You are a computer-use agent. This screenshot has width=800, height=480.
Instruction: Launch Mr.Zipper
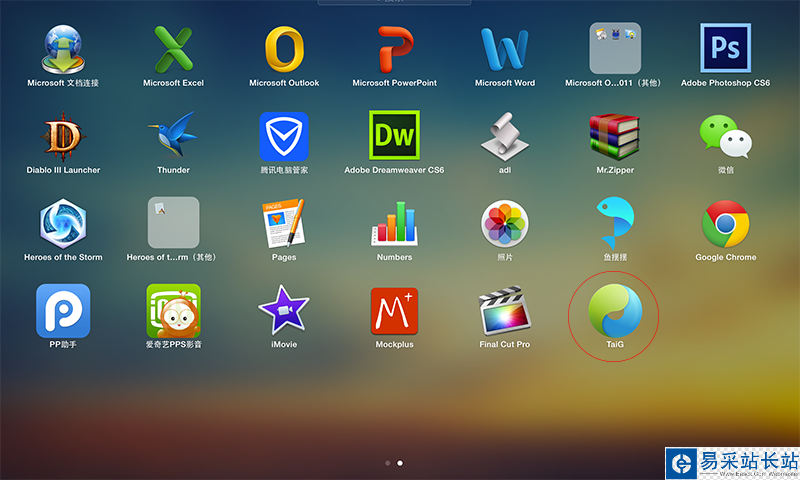point(615,137)
